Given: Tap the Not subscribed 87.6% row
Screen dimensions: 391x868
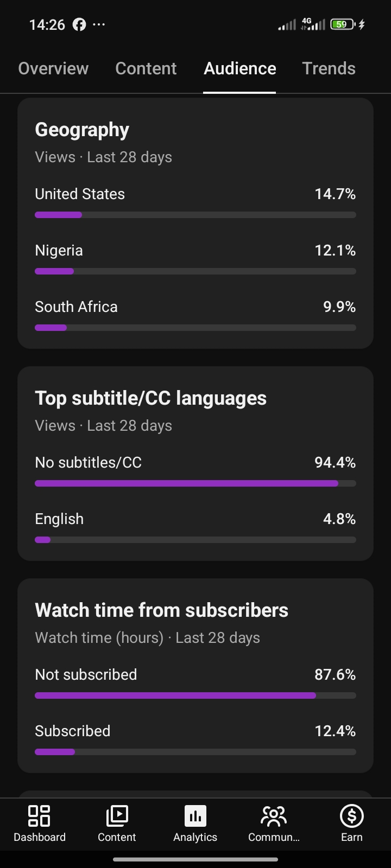Looking at the screenshot, I should (195, 685).
